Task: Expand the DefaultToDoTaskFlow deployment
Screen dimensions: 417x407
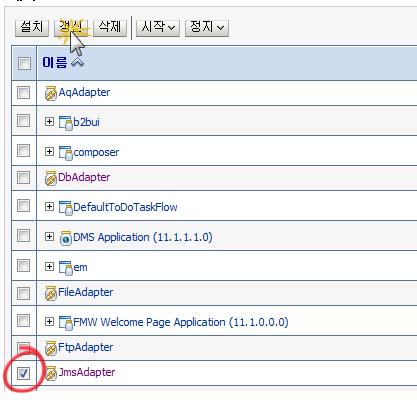Action: tap(49, 207)
